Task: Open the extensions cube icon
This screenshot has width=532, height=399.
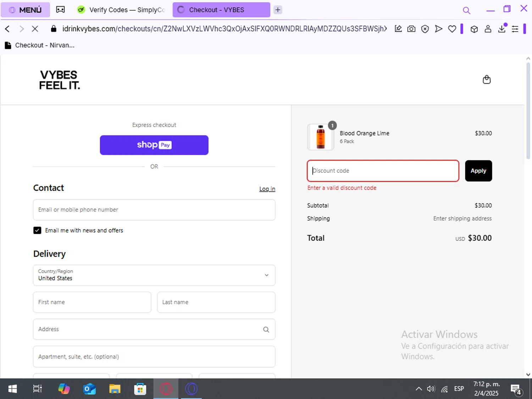Action: pyautogui.click(x=474, y=29)
